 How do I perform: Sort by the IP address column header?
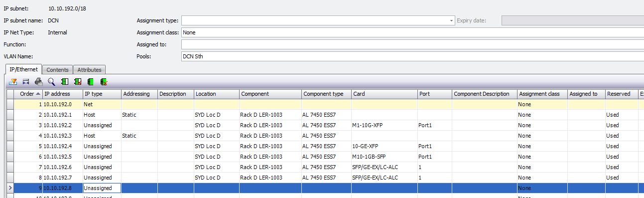[x=63, y=94]
